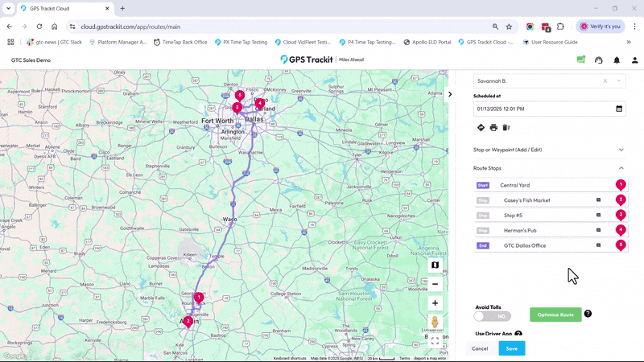Open the Terms link on the map
Screen dimensions: 644x362
405,358
